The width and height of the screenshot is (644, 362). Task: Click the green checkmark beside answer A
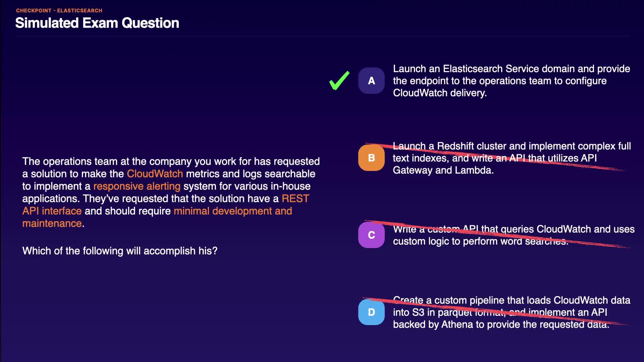339,81
